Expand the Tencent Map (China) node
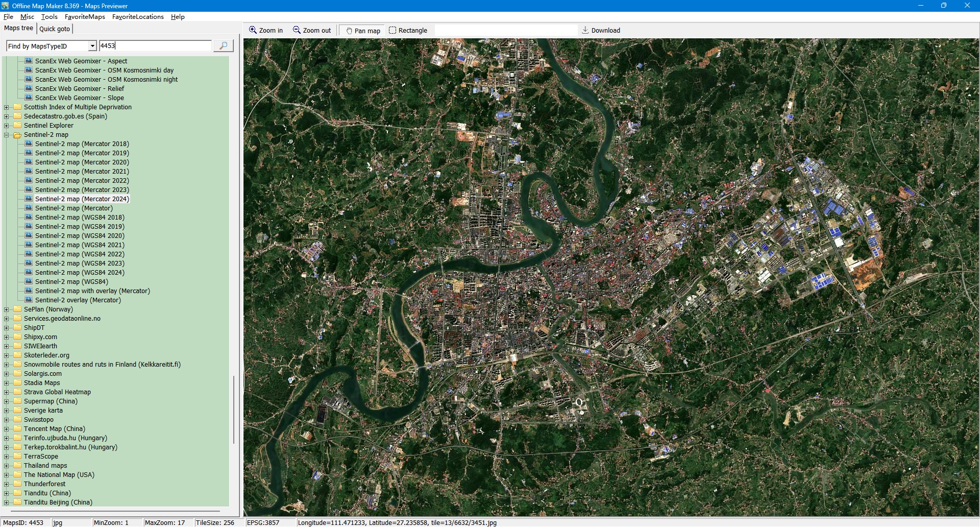980x527 pixels. (7, 429)
